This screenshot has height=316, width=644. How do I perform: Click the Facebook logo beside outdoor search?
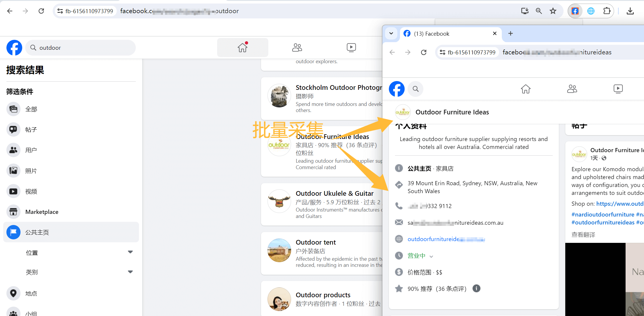click(x=14, y=48)
